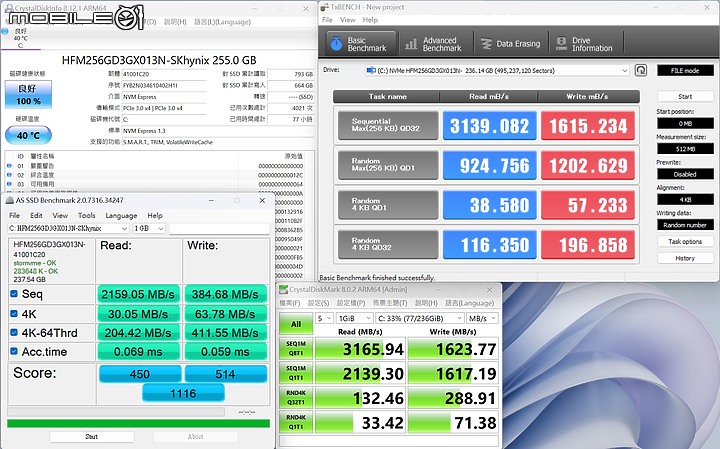Select the C: drive status icon in CrystalDiskInfo

[x=5, y=31]
